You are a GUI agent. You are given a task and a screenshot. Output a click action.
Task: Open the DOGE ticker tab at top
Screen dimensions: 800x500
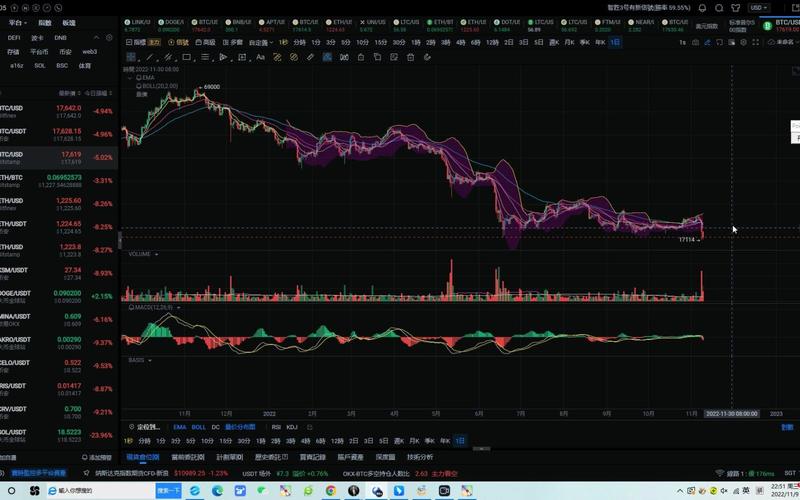[172, 26]
